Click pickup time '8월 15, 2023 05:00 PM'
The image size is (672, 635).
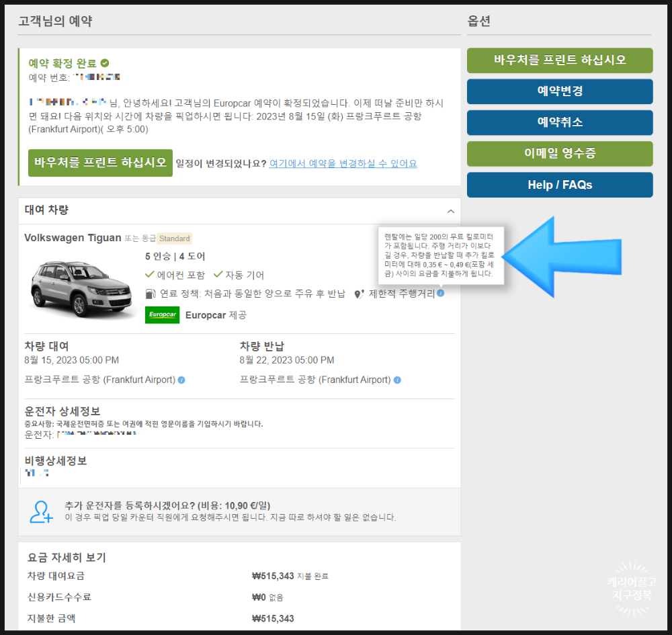click(x=72, y=360)
